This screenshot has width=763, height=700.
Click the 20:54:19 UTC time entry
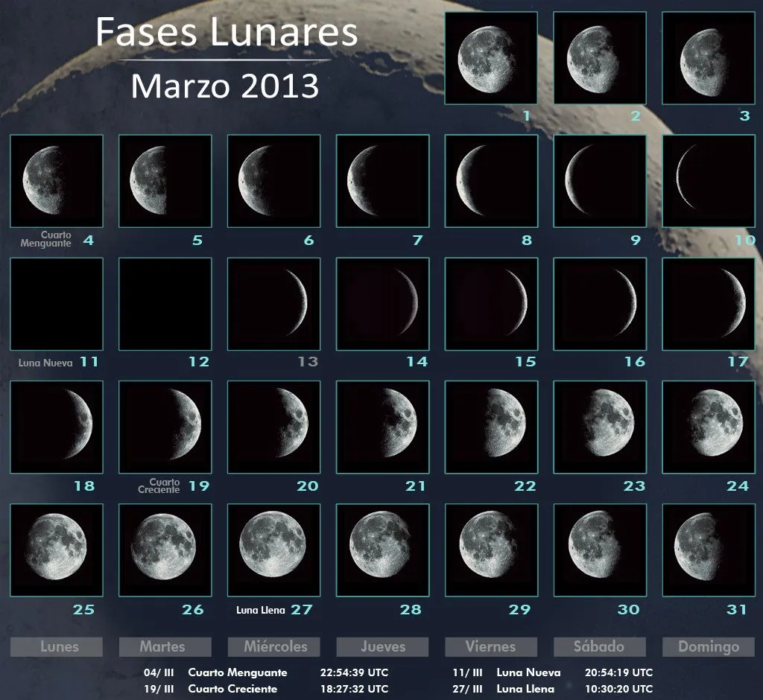(x=618, y=672)
